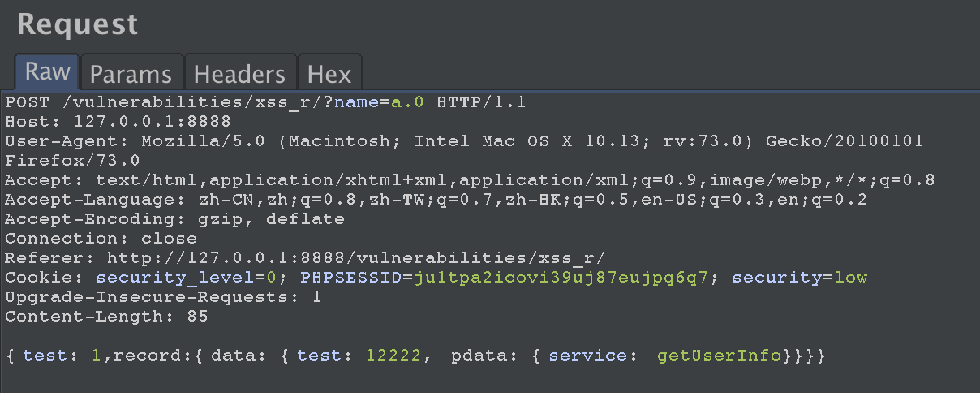Image resolution: width=980 pixels, height=393 pixels.
Task: Click the Content-Length header line
Action: point(106,317)
